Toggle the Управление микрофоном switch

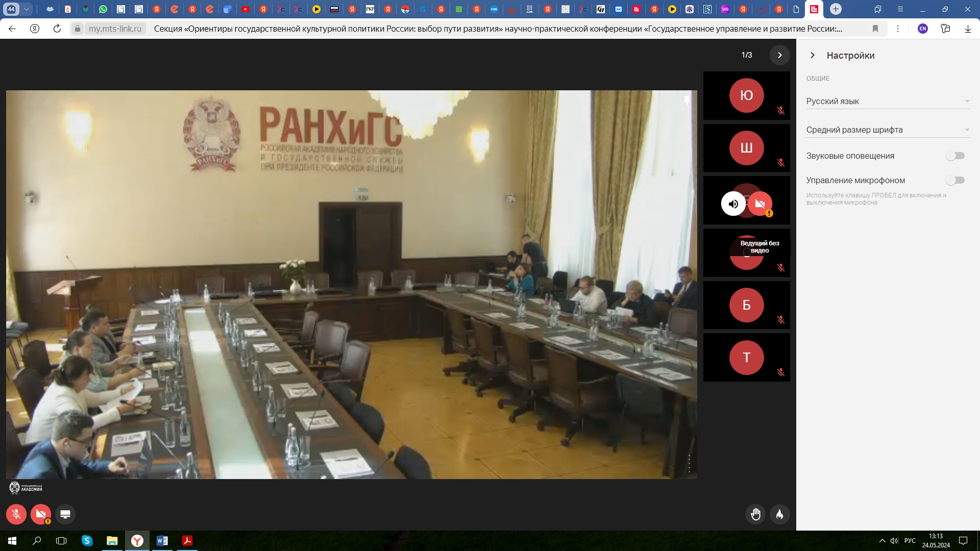[x=955, y=180]
